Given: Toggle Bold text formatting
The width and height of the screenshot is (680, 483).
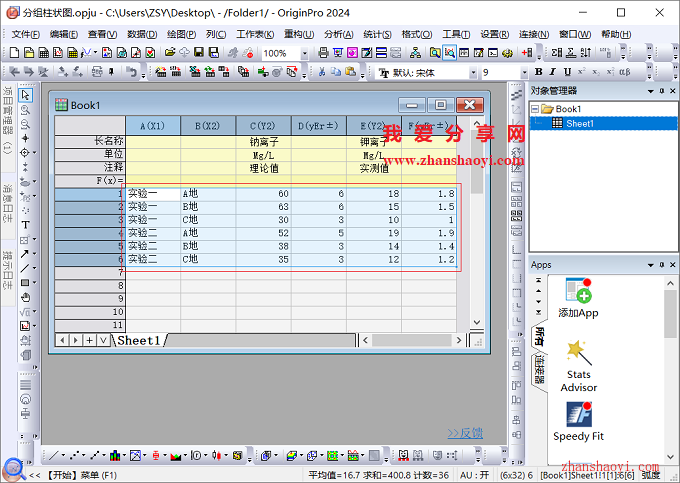Looking at the screenshot, I should pyautogui.click(x=539, y=72).
